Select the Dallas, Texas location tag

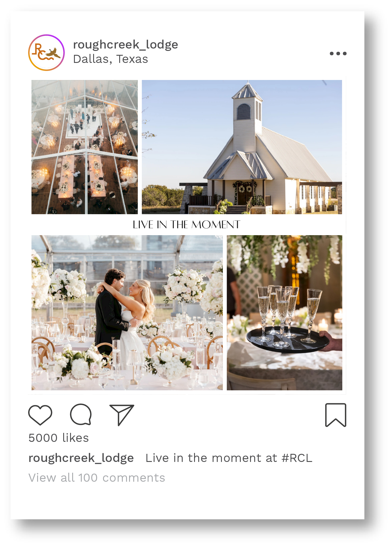(x=111, y=59)
